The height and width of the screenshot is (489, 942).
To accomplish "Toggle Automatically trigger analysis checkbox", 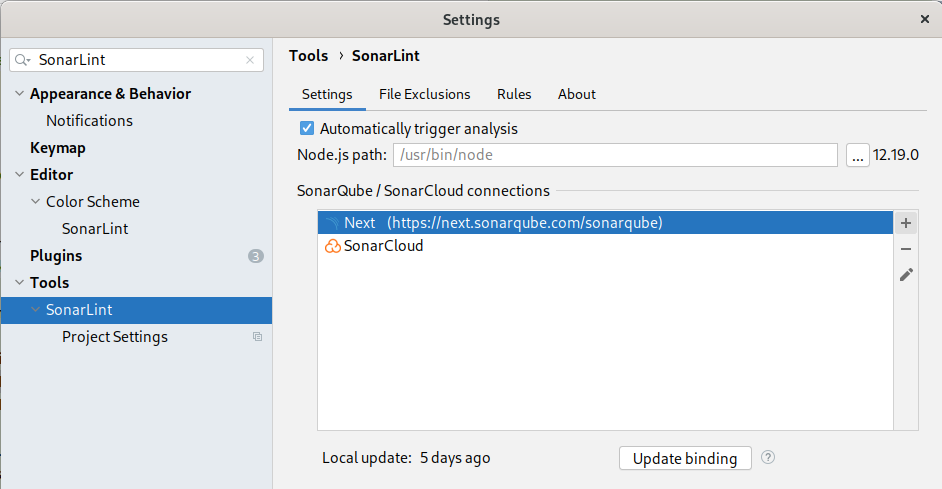I will tap(307, 129).
